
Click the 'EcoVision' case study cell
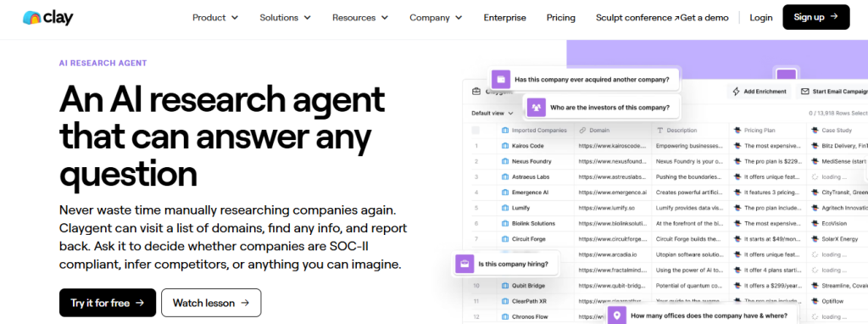837,223
